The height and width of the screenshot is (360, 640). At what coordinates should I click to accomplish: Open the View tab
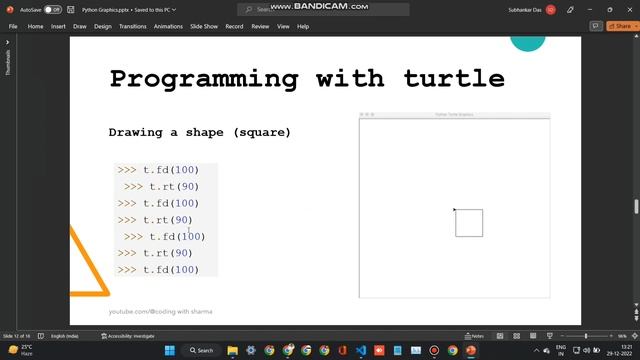pyautogui.click(x=283, y=27)
